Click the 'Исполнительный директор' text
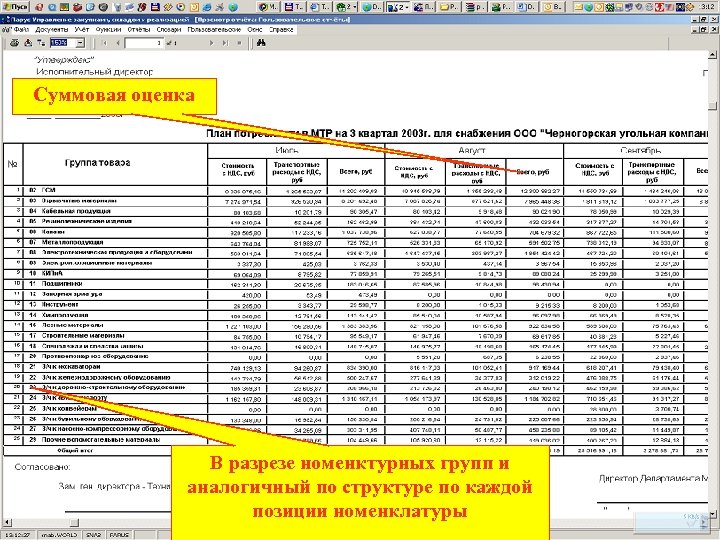This screenshot has height=540, width=720. [x=94, y=72]
